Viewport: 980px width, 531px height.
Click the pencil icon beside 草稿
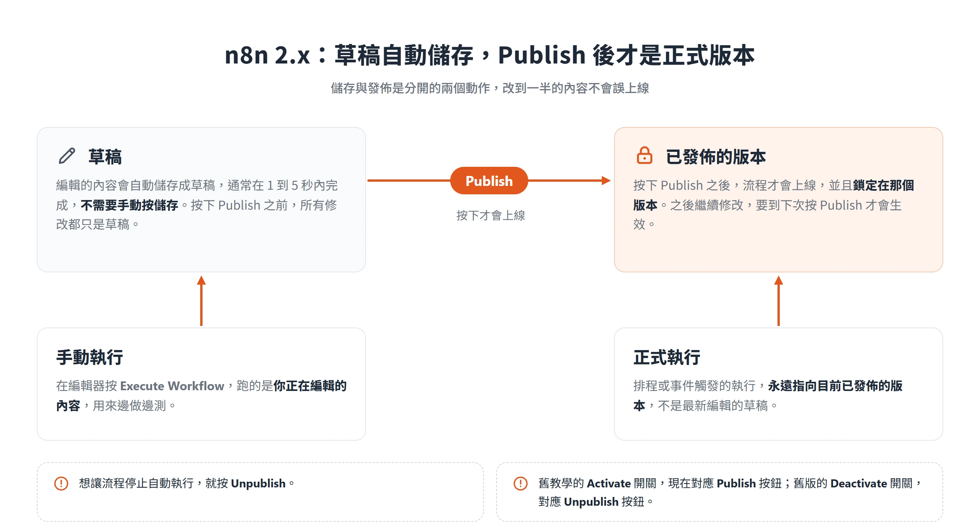(67, 156)
